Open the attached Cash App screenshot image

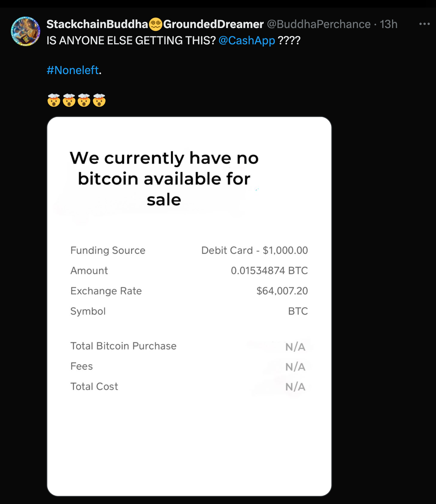tap(189, 306)
